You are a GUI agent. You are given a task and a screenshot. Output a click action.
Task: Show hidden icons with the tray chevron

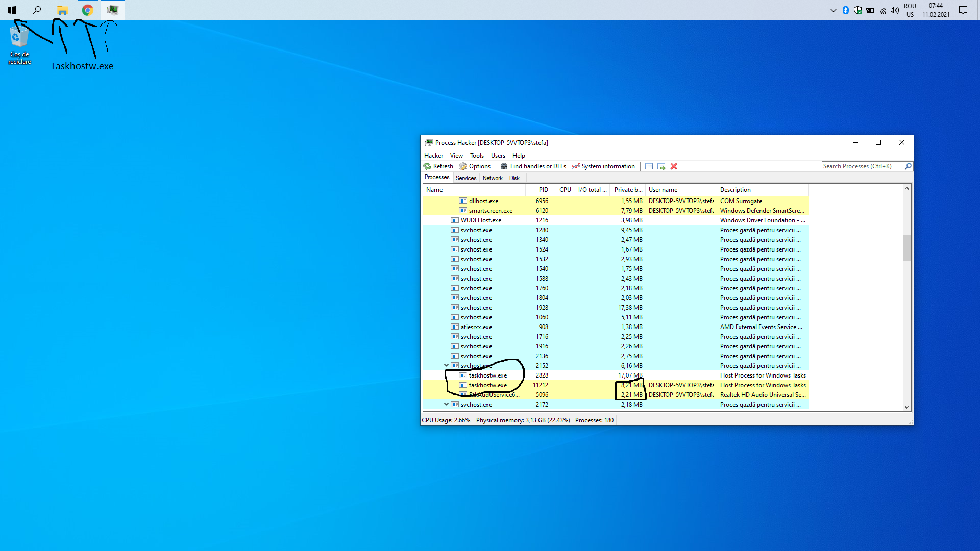[832, 10]
